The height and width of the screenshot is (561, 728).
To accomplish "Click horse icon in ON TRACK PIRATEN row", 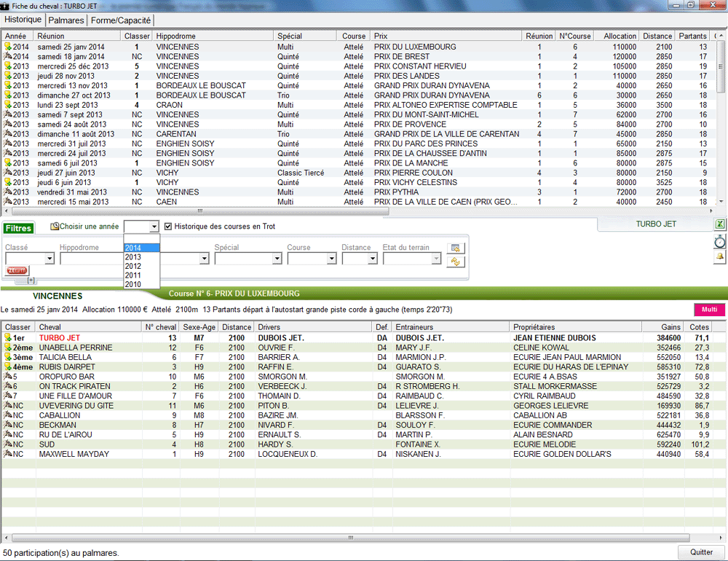I will pyautogui.click(x=7, y=385).
